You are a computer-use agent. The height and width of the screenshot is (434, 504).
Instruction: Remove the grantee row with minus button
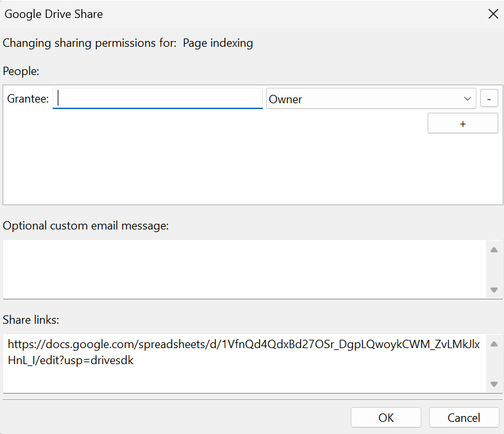tap(489, 99)
